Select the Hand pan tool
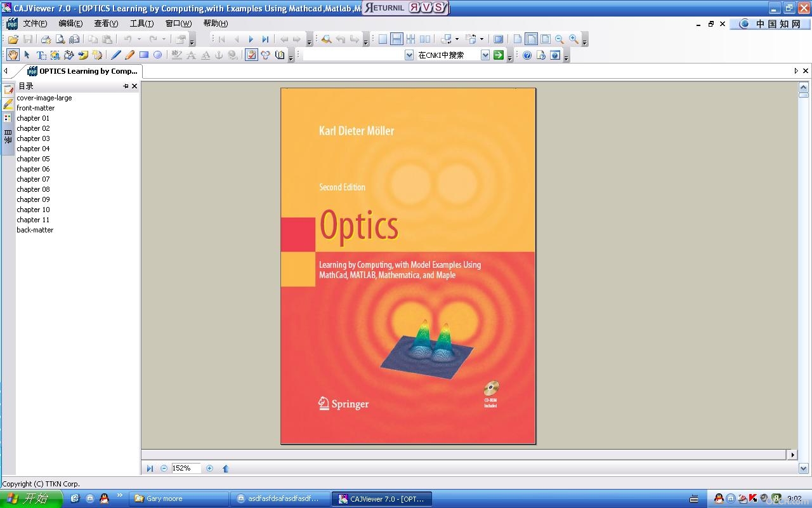Viewport: 812px width, 508px height. tap(13, 55)
